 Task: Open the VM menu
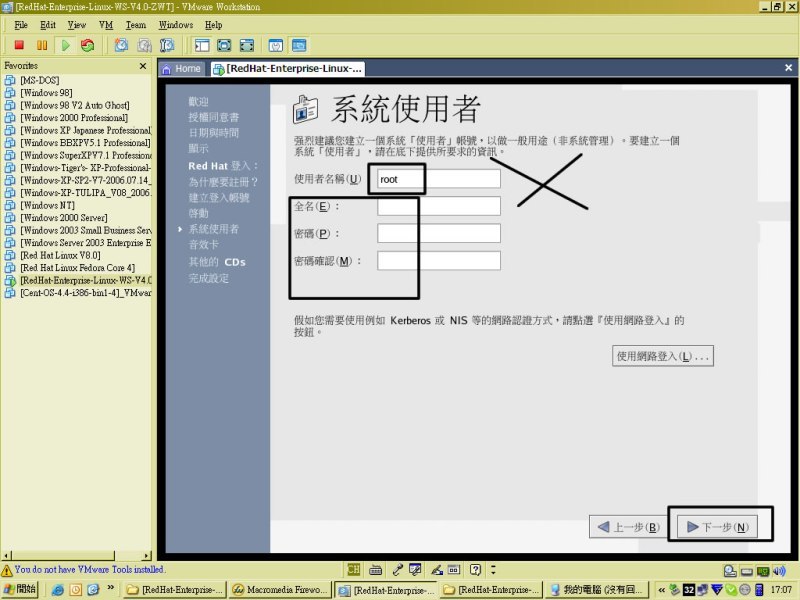106,25
